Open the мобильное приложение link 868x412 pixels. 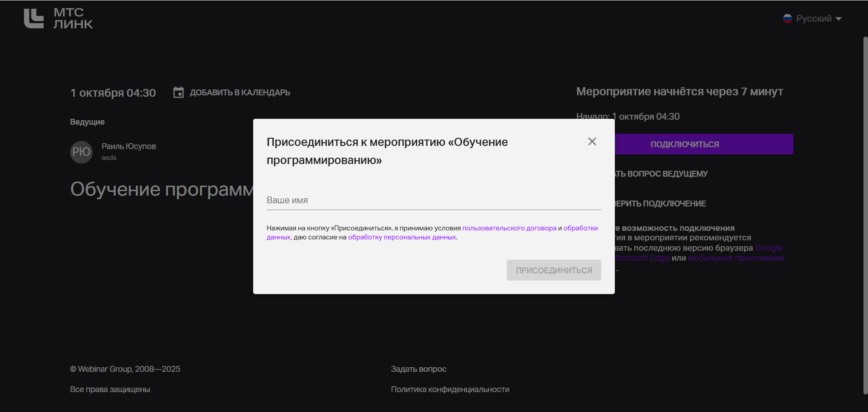tap(736, 258)
